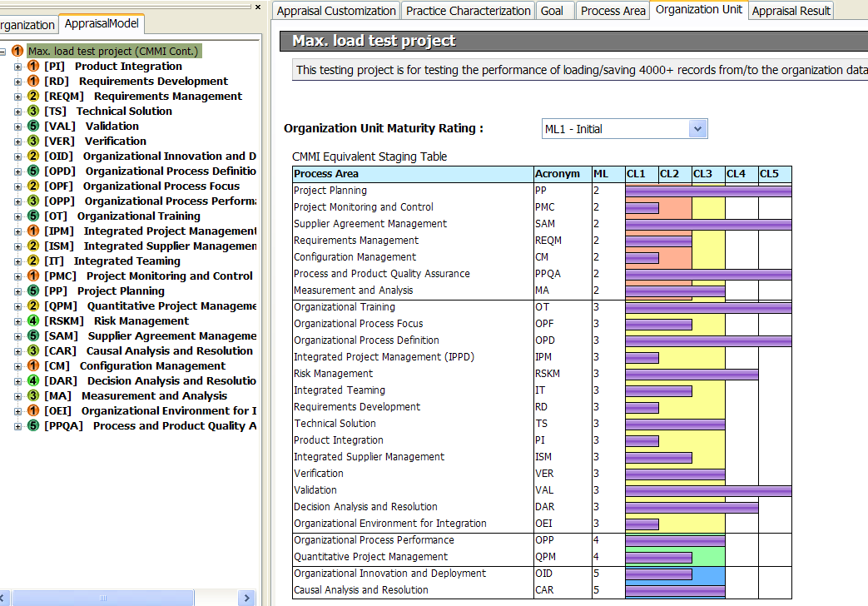Click the Supplier Agreement Management table cell
Viewport: 868px width, 606px height.
(x=413, y=224)
